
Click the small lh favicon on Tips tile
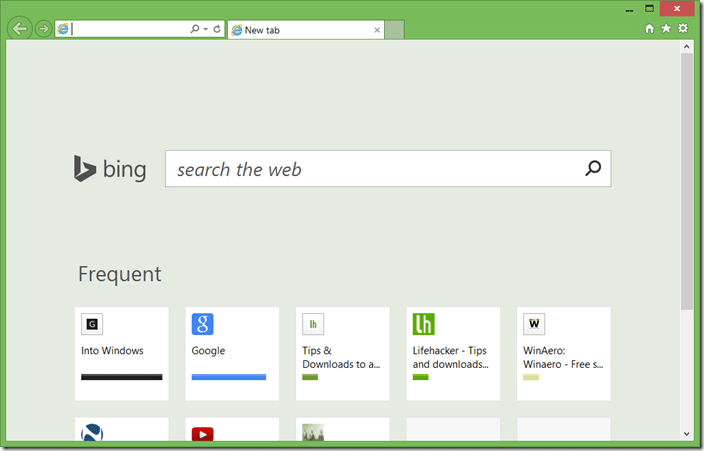[x=313, y=324]
